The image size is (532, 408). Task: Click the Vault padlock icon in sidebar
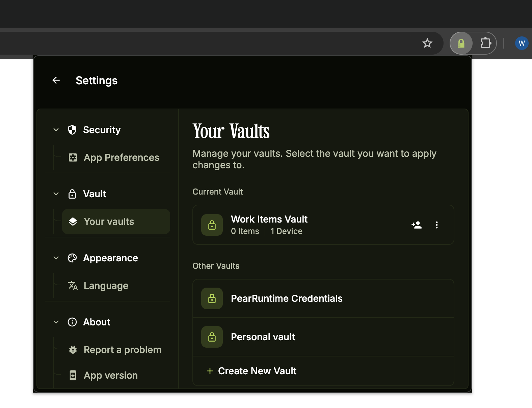click(72, 194)
